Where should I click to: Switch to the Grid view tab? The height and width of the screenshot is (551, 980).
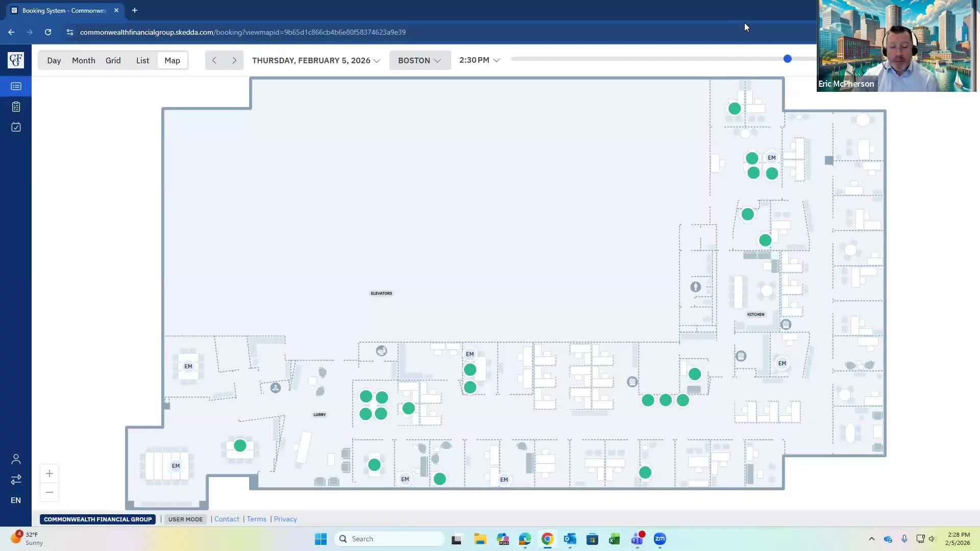click(113, 60)
